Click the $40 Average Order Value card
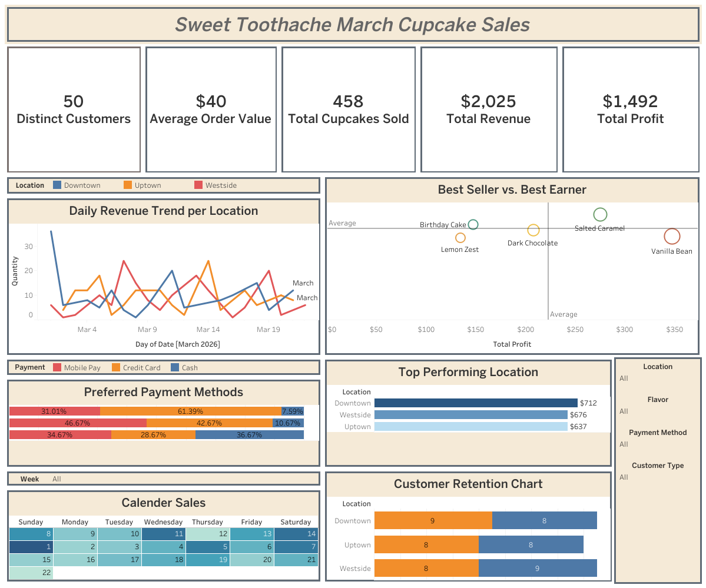The height and width of the screenshot is (588, 706). [x=211, y=109]
